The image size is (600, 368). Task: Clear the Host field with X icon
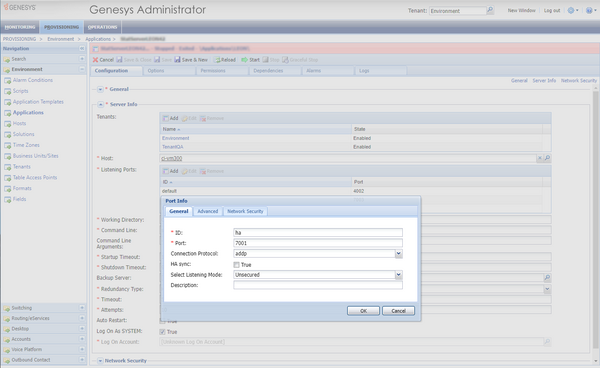[540, 158]
